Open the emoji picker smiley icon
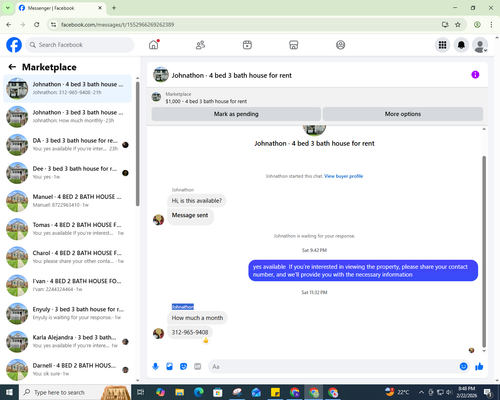This screenshot has height=400, width=500. coord(463,366)
